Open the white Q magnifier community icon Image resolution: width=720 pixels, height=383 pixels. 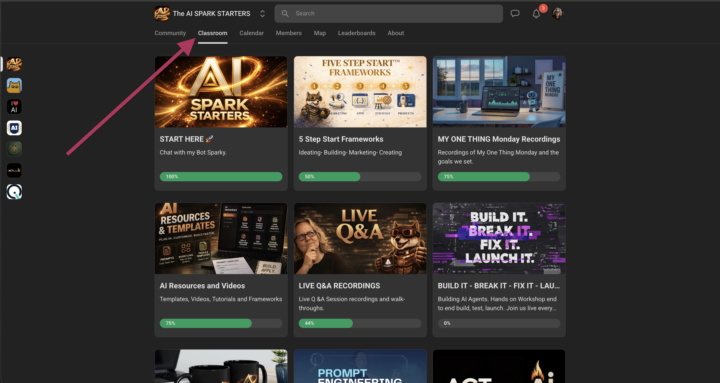tap(14, 192)
